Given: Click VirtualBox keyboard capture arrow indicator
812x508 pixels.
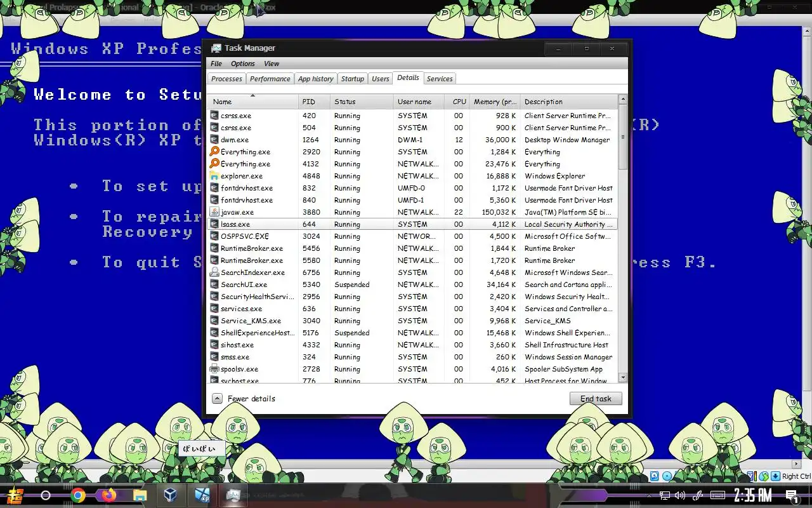Looking at the screenshot, I should click(x=775, y=476).
